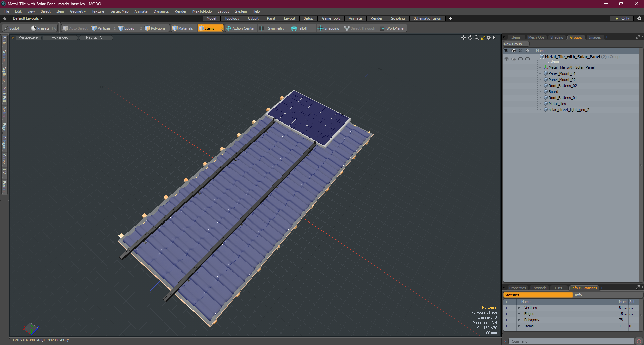
Task: Expand the Groups panel to full size
Action: [x=637, y=37]
